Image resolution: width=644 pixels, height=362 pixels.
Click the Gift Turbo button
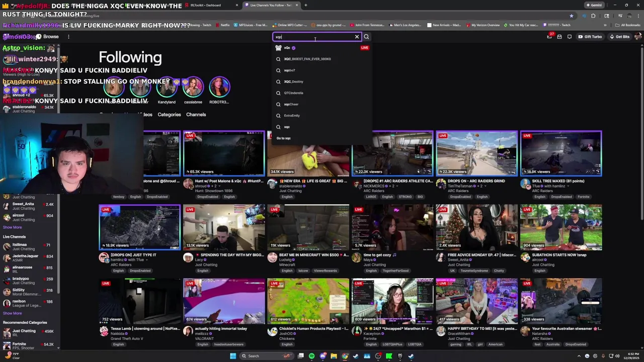[x=590, y=37]
